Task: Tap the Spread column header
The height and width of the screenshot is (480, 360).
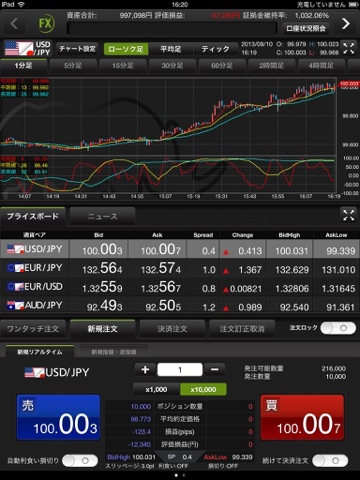Action: pyautogui.click(x=203, y=235)
